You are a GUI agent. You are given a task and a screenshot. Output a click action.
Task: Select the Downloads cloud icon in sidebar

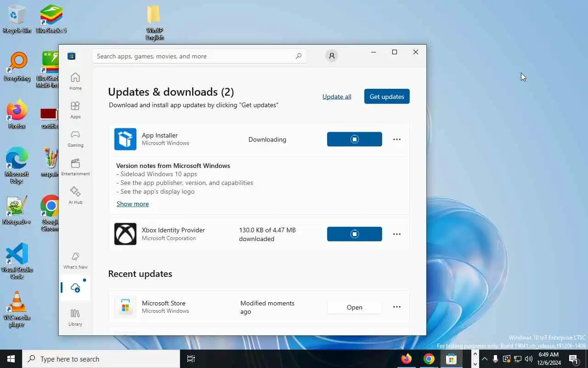tap(75, 288)
